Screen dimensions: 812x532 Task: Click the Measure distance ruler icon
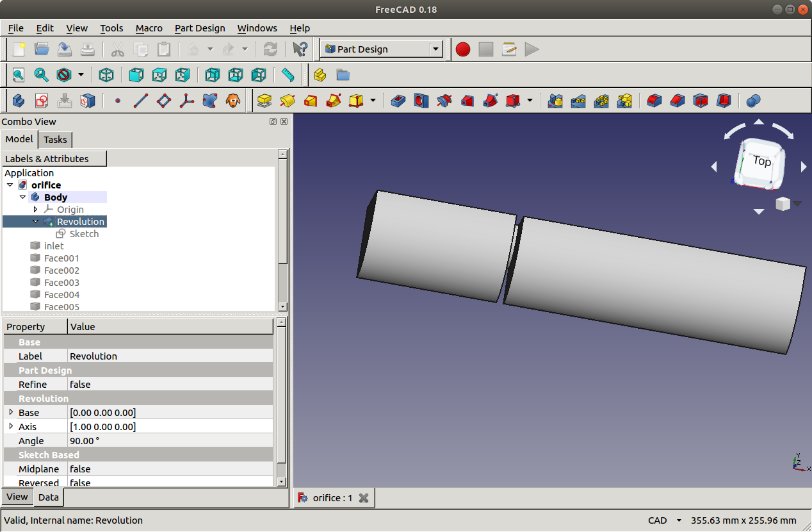coord(288,75)
